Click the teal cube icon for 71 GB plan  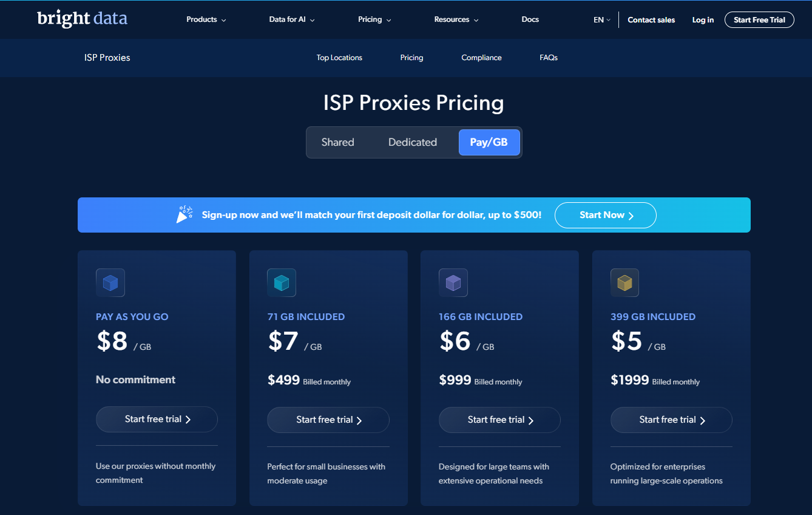pyautogui.click(x=282, y=283)
